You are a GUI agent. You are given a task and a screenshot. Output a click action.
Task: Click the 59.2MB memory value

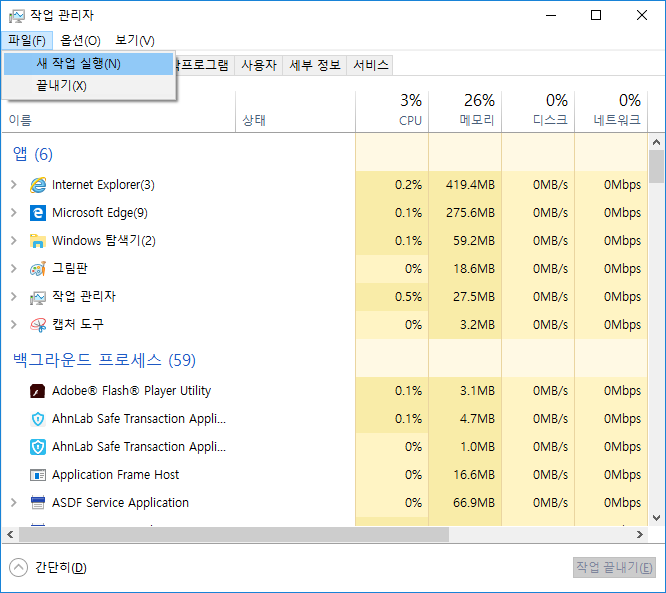pos(474,241)
